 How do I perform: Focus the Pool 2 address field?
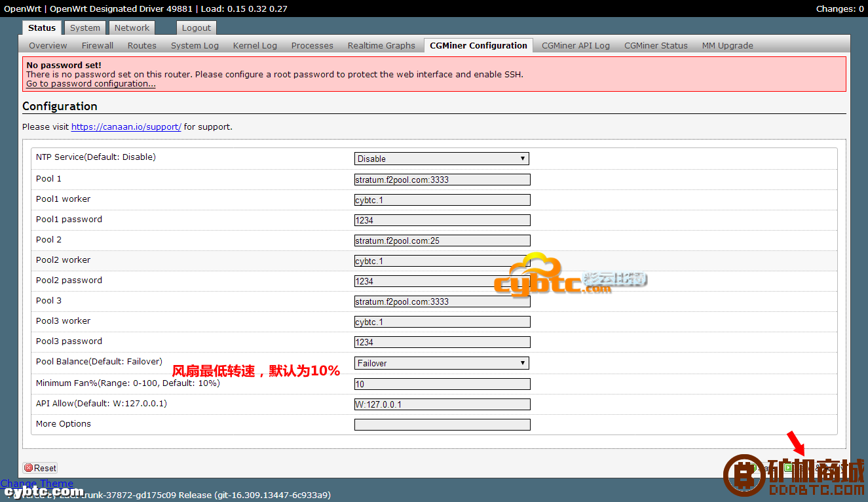point(442,241)
